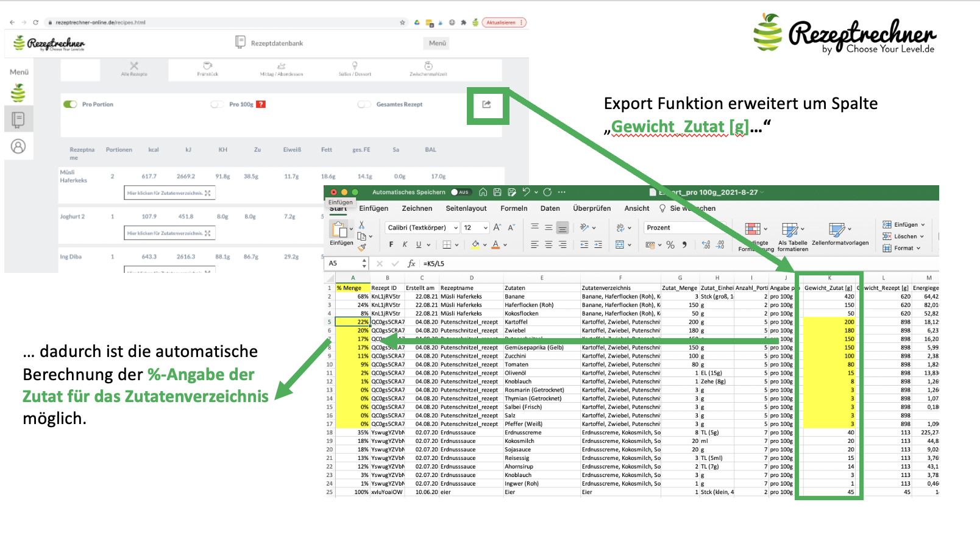Viewport: 980px width, 541px height.
Task: Click the font color A swatch
Action: tap(495, 244)
